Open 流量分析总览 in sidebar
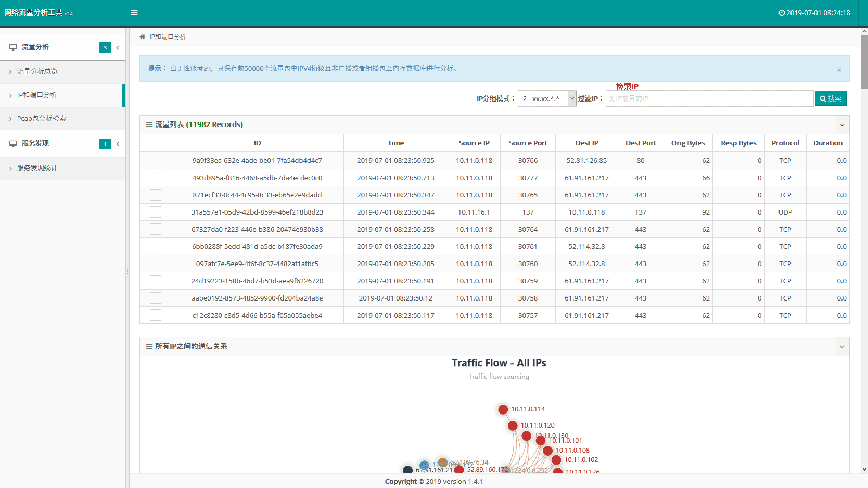The height and width of the screenshot is (488, 868). coord(37,72)
